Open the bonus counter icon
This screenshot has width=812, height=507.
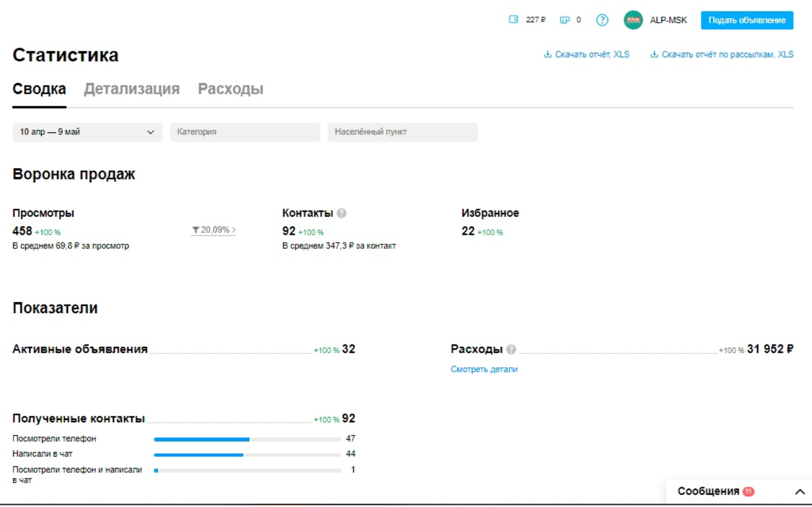565,20
